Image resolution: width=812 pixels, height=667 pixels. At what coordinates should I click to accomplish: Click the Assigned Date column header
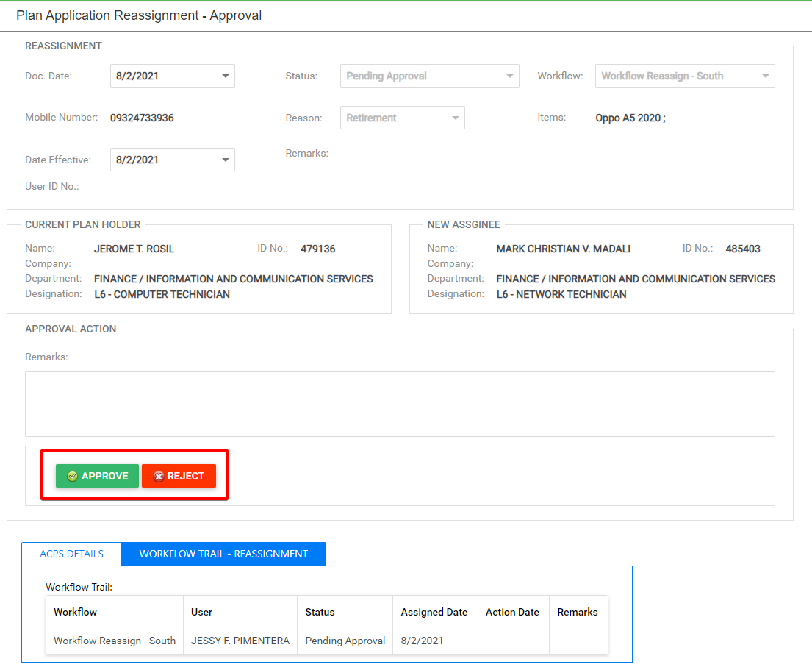[434, 612]
